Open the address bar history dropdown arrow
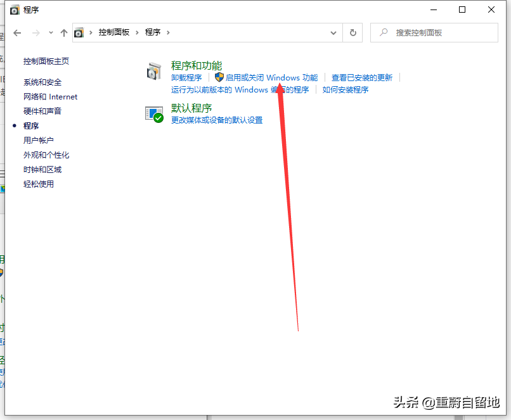 (x=333, y=32)
